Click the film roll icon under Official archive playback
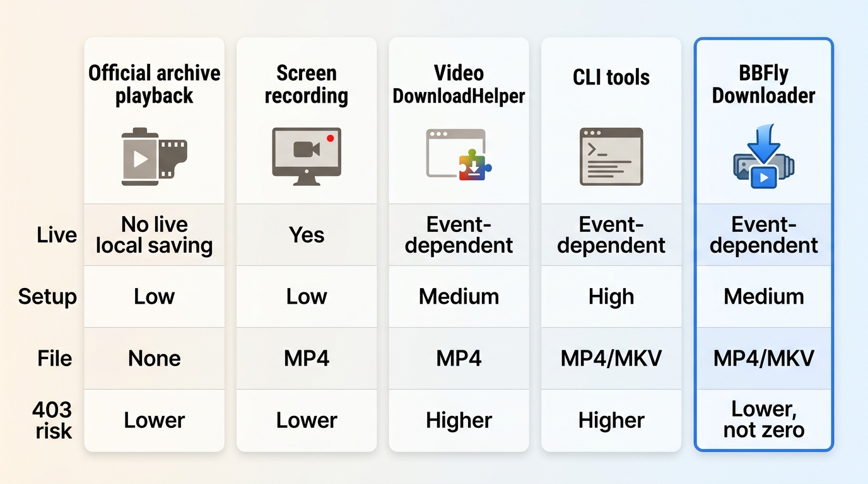 pyautogui.click(x=155, y=157)
